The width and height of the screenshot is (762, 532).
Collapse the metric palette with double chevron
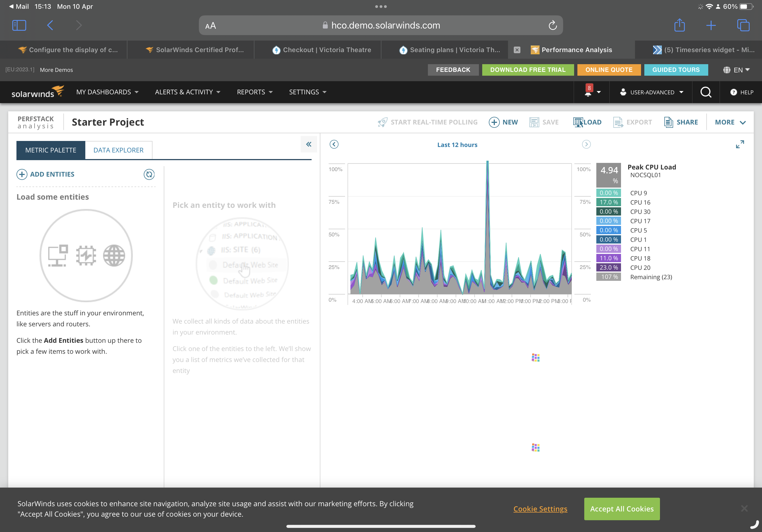(x=309, y=144)
